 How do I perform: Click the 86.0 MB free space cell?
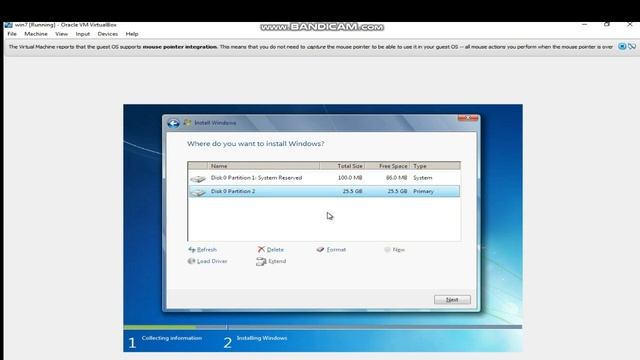396,178
